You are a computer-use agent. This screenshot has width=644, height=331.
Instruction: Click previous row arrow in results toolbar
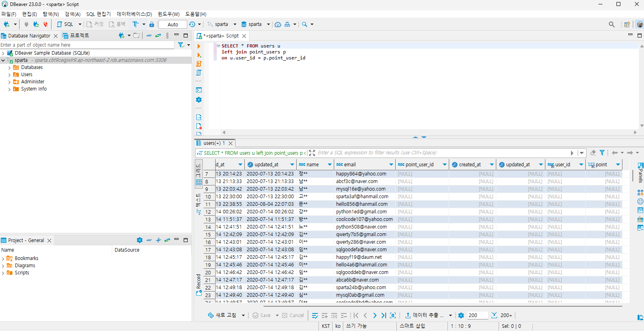[365, 315]
